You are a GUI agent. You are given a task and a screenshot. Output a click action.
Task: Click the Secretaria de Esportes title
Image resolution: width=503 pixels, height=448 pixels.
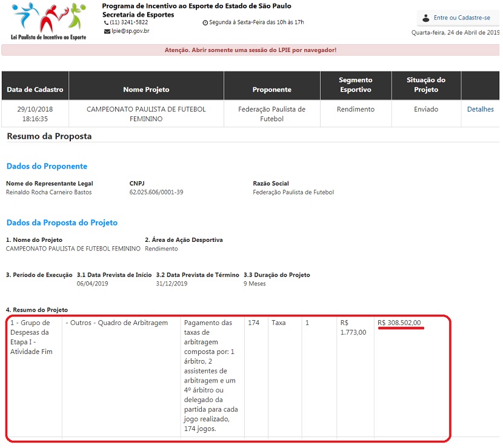pos(138,15)
